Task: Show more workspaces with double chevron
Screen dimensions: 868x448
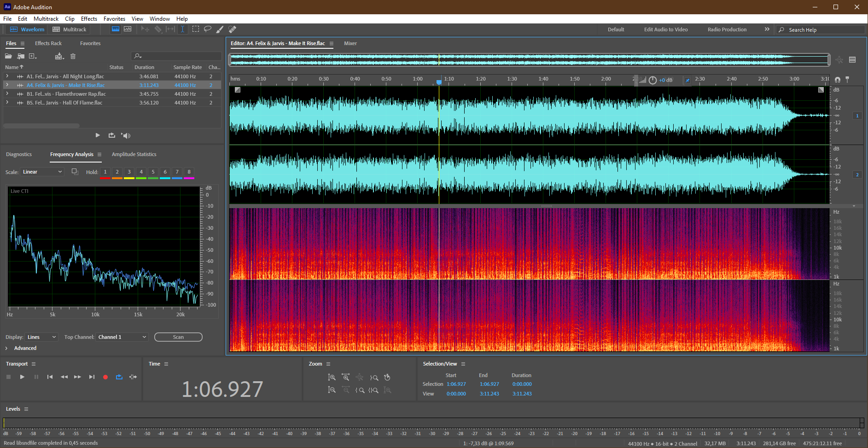Action: [767, 29]
